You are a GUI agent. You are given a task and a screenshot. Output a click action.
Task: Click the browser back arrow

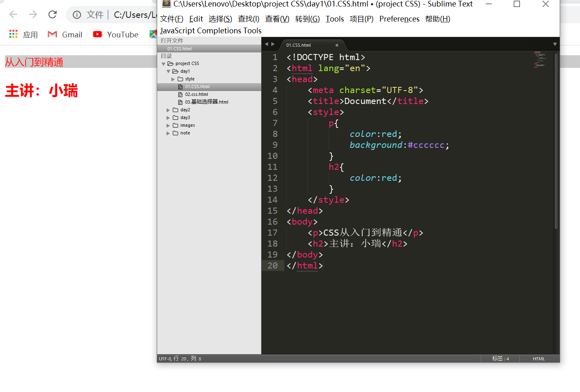[x=13, y=15]
